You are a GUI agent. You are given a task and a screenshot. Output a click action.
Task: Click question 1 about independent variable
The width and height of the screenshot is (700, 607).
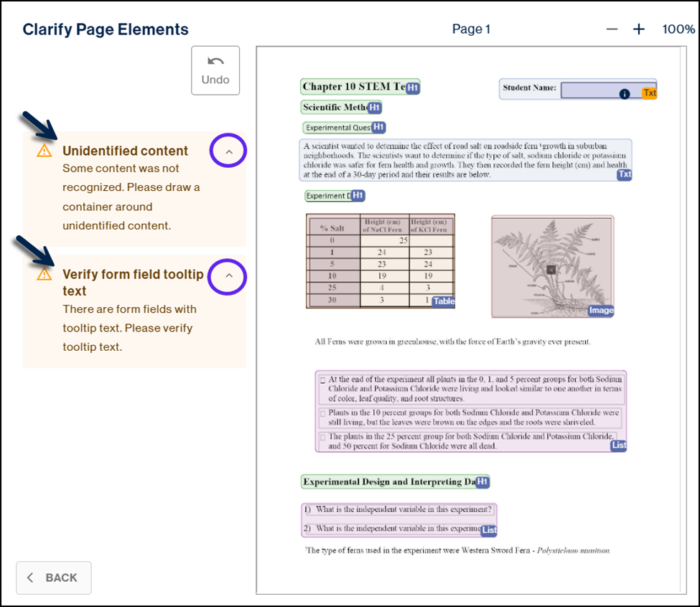(398, 509)
